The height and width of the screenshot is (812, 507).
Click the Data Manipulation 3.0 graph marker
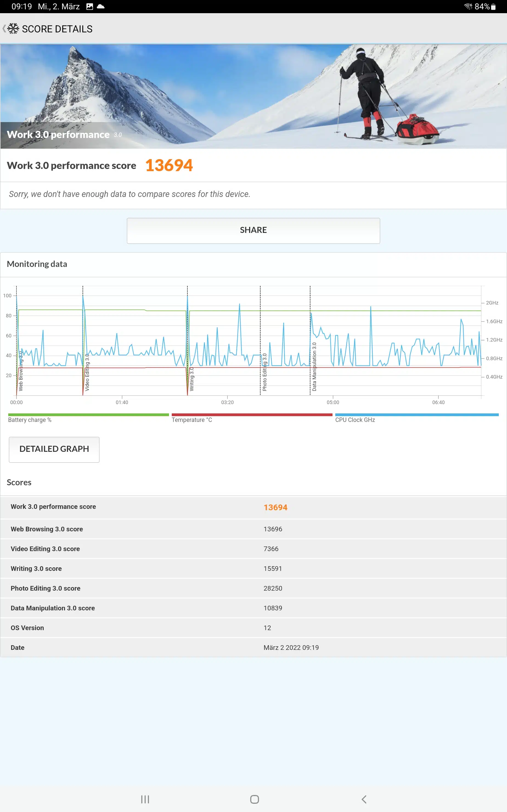tap(314, 366)
